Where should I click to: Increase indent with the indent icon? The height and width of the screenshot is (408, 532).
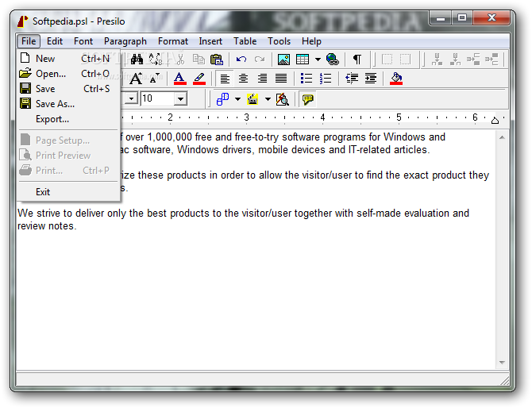(x=371, y=79)
